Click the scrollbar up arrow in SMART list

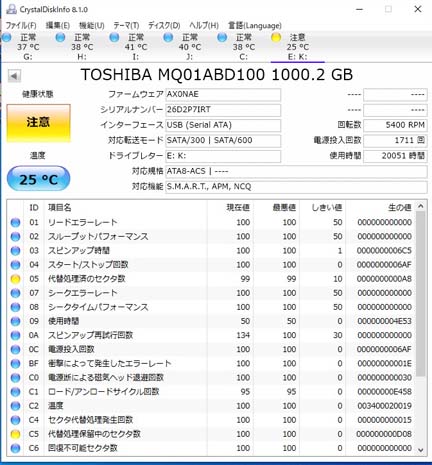(x=421, y=206)
